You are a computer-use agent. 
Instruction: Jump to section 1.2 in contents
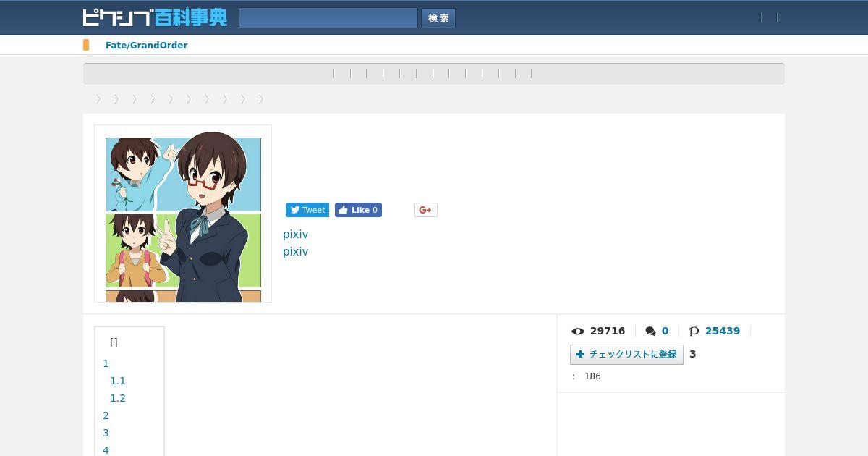(x=118, y=398)
